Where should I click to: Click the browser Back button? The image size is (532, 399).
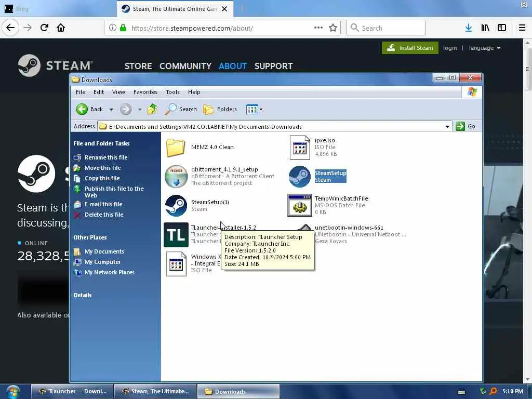click(10, 28)
